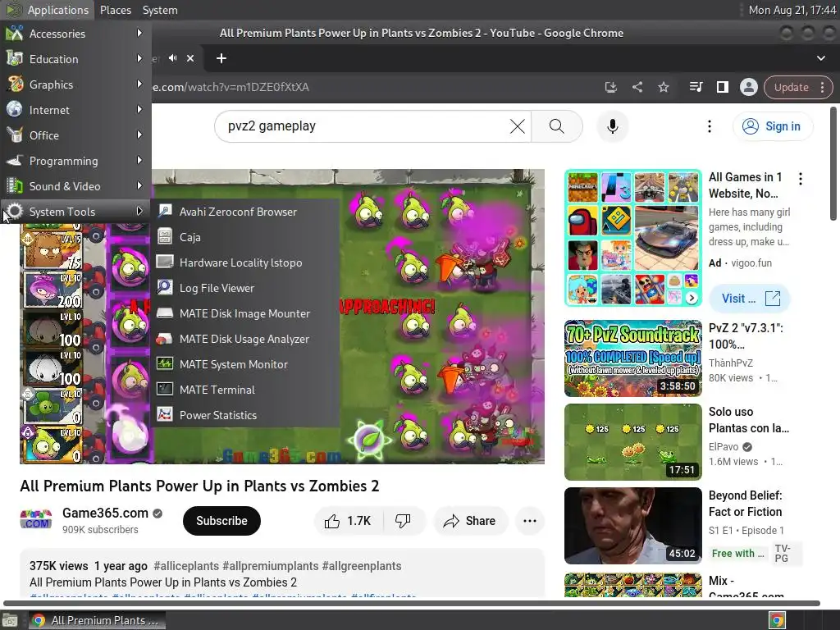840x630 pixels.
Task: Clear the YouTube search query
Action: [x=517, y=126]
